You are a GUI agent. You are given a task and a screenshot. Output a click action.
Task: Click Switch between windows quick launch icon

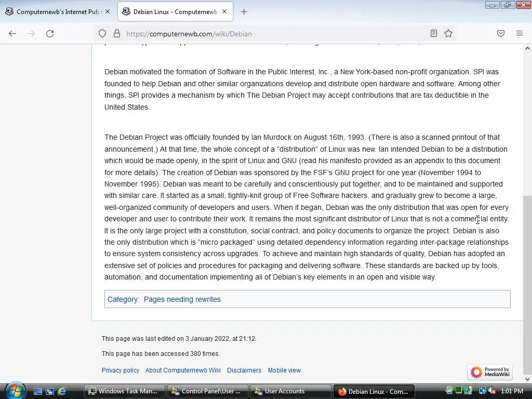pyautogui.click(x=50, y=391)
